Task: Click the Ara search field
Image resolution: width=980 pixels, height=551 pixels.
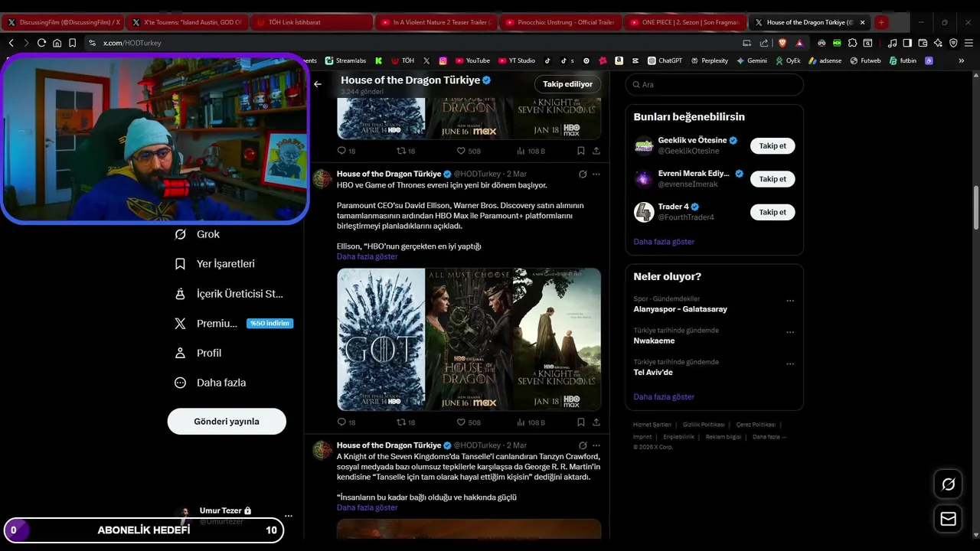Action: pos(714,85)
